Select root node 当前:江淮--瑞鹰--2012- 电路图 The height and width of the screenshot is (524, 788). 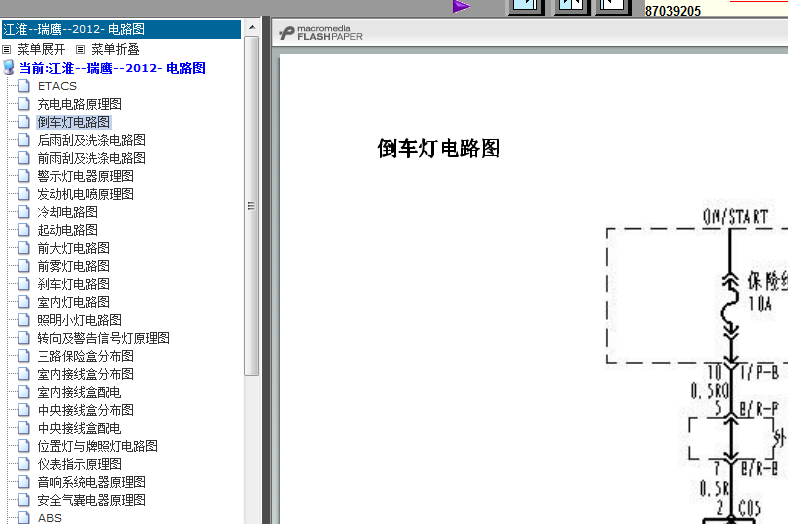(x=112, y=68)
